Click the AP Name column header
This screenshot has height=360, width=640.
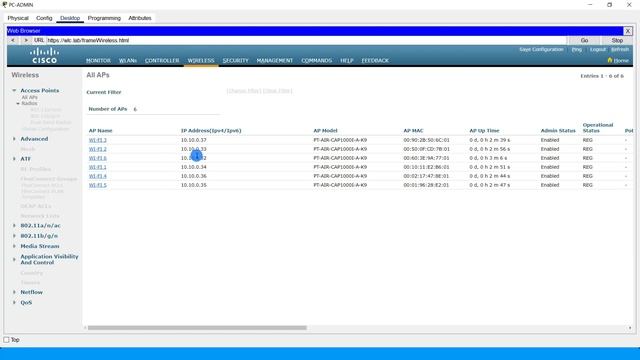tap(100, 131)
